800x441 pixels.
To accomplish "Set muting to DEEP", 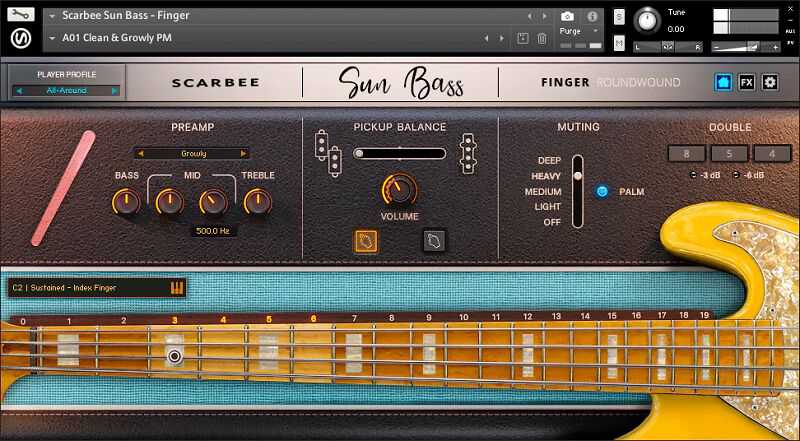I will coord(549,161).
